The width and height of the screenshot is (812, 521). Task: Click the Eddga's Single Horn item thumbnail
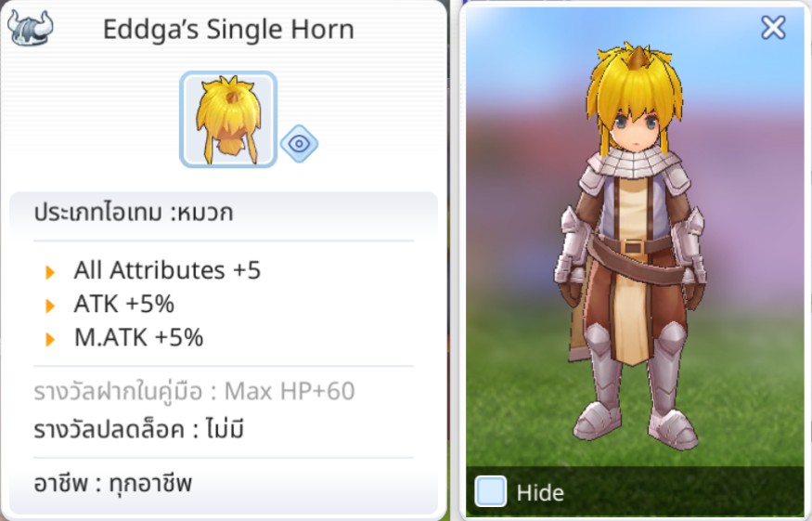[x=228, y=119]
